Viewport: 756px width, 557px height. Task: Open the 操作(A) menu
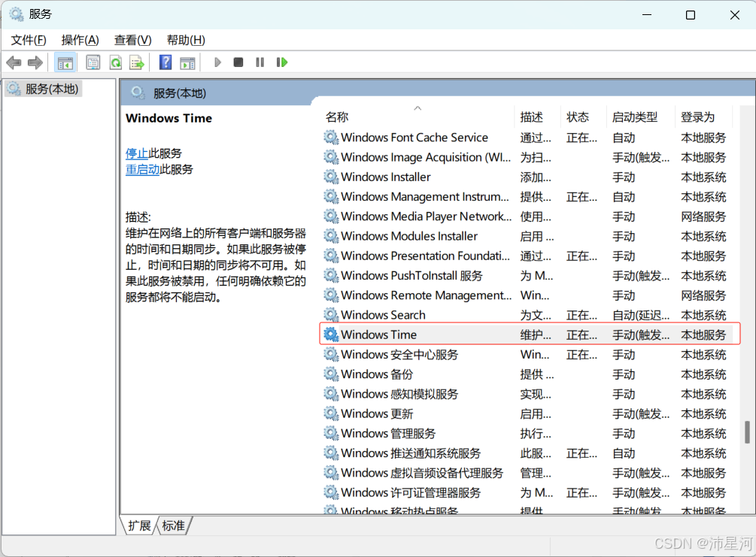80,40
